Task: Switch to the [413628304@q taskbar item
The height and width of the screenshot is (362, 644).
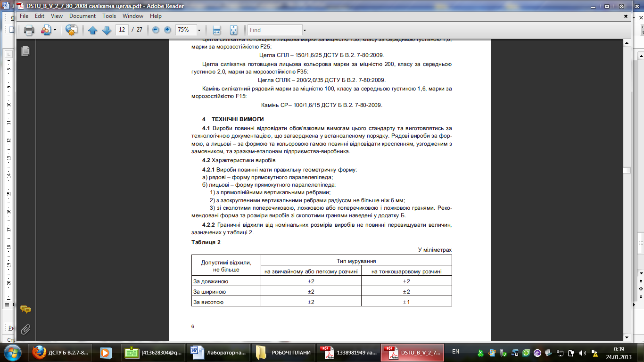Action: coord(153,353)
